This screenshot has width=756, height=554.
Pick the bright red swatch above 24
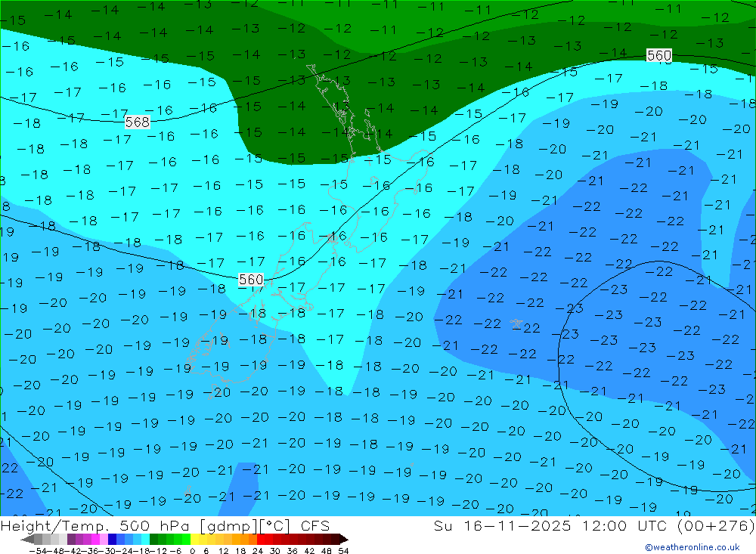click(x=261, y=539)
